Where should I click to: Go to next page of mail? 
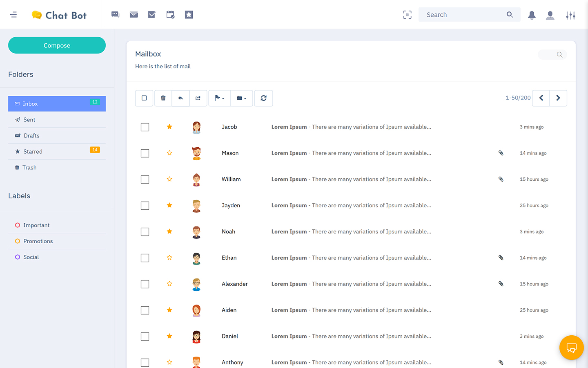(558, 98)
